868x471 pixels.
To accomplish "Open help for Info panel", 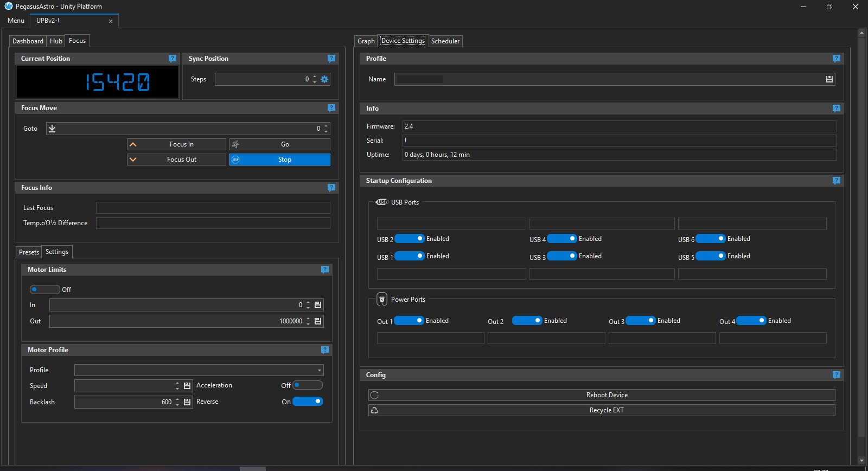I will [837, 109].
